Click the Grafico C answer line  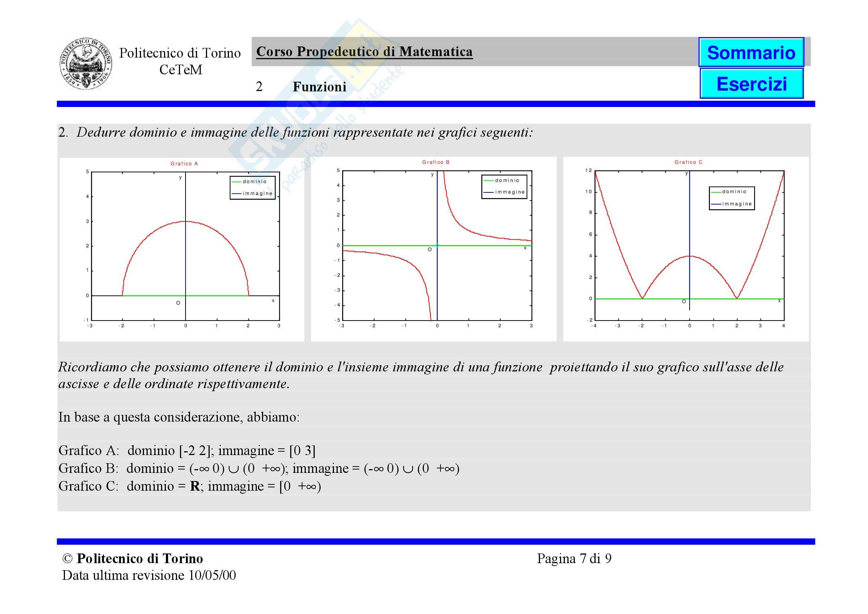189,486
